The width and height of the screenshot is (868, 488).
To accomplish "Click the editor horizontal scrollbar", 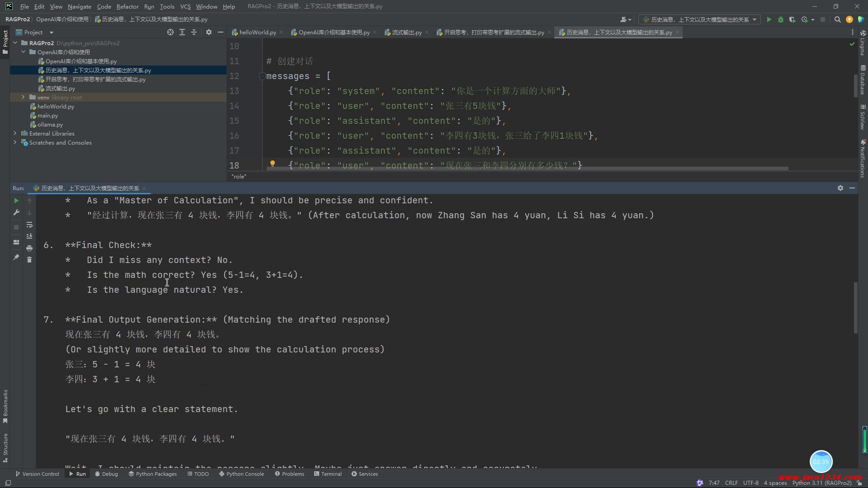I will [x=527, y=169].
